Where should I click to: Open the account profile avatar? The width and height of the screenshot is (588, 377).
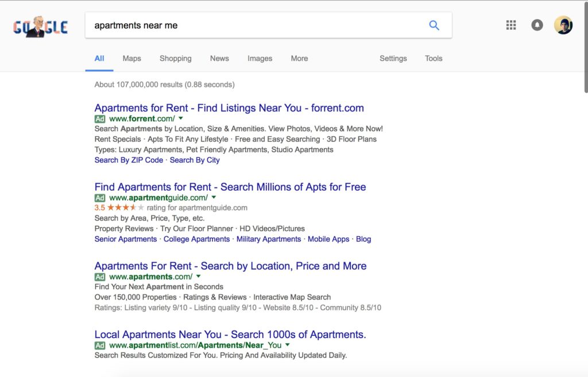pyautogui.click(x=563, y=25)
